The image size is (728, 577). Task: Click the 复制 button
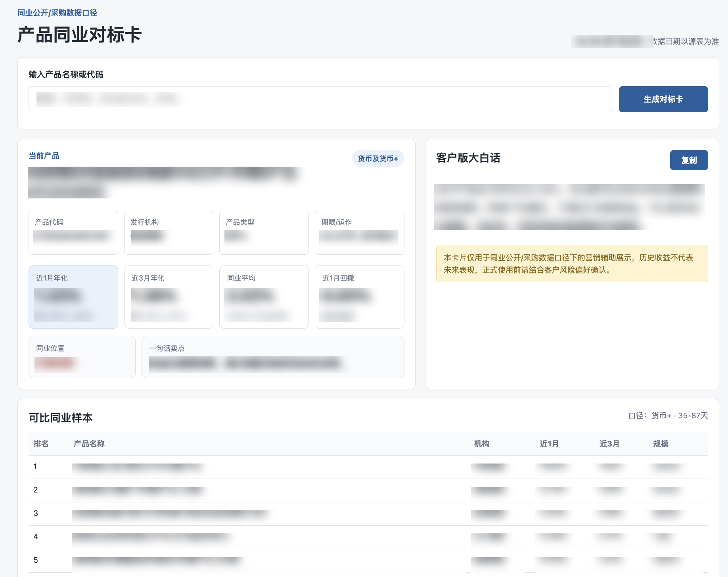[x=689, y=160]
